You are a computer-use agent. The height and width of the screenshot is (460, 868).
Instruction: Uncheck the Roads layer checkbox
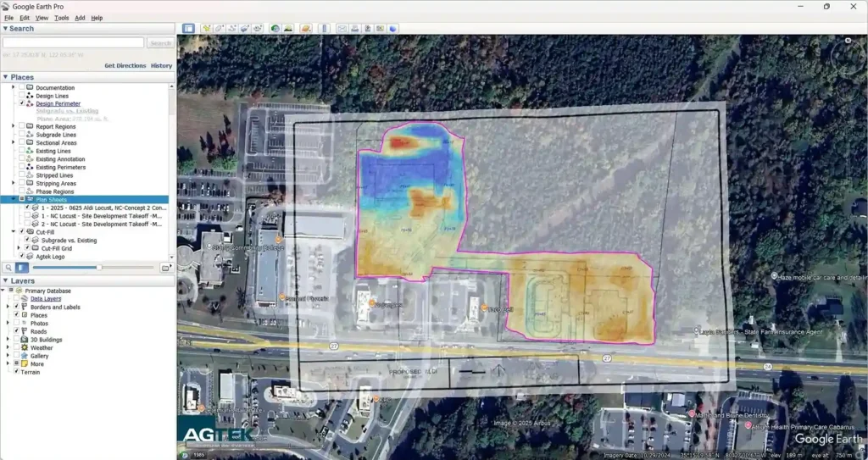tap(17, 331)
